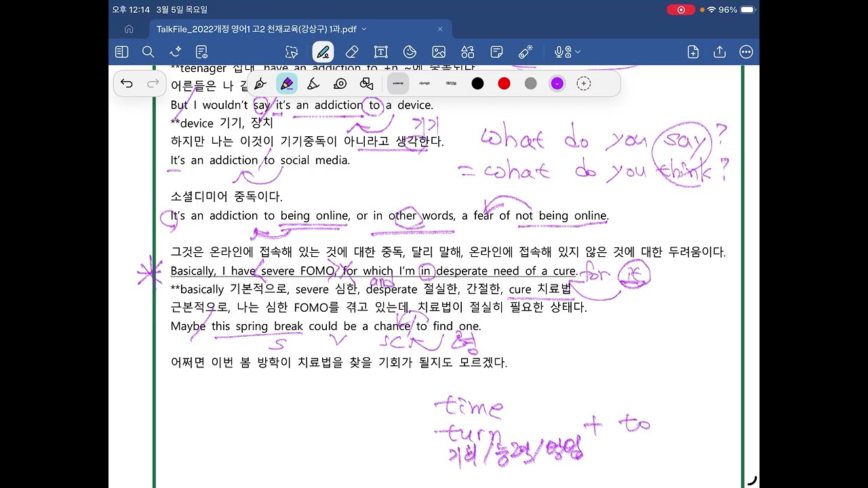
Task: Open the more options ellipsis menu
Action: pyautogui.click(x=746, y=52)
